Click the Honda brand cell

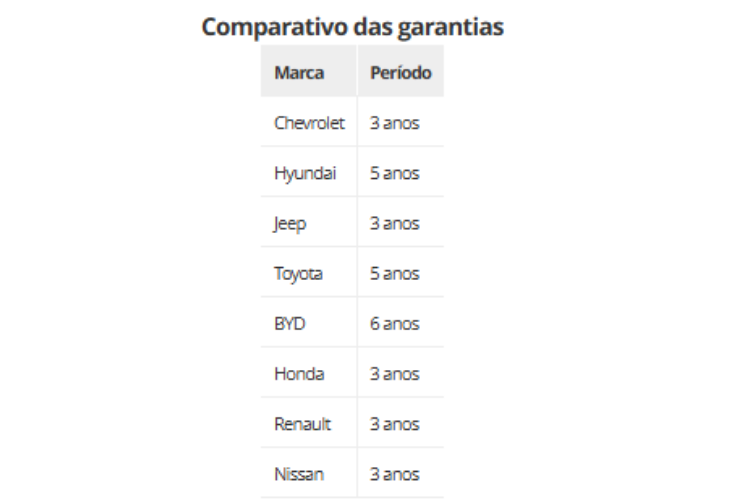(299, 374)
